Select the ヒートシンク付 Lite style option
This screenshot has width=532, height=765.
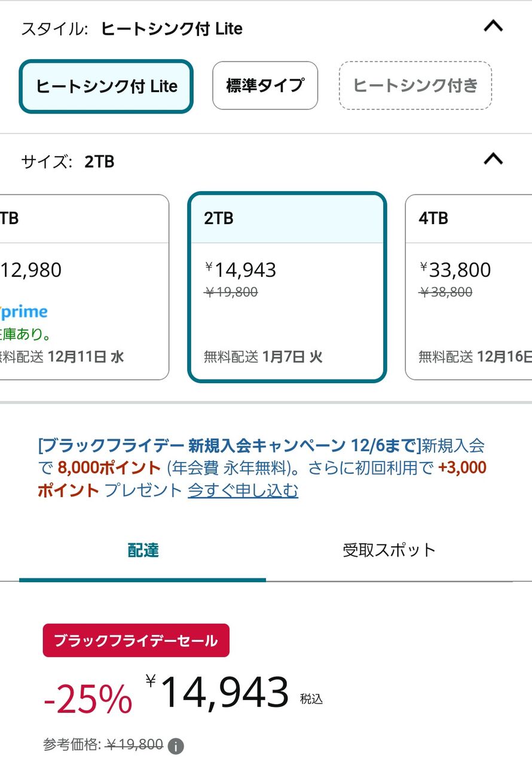106,87
